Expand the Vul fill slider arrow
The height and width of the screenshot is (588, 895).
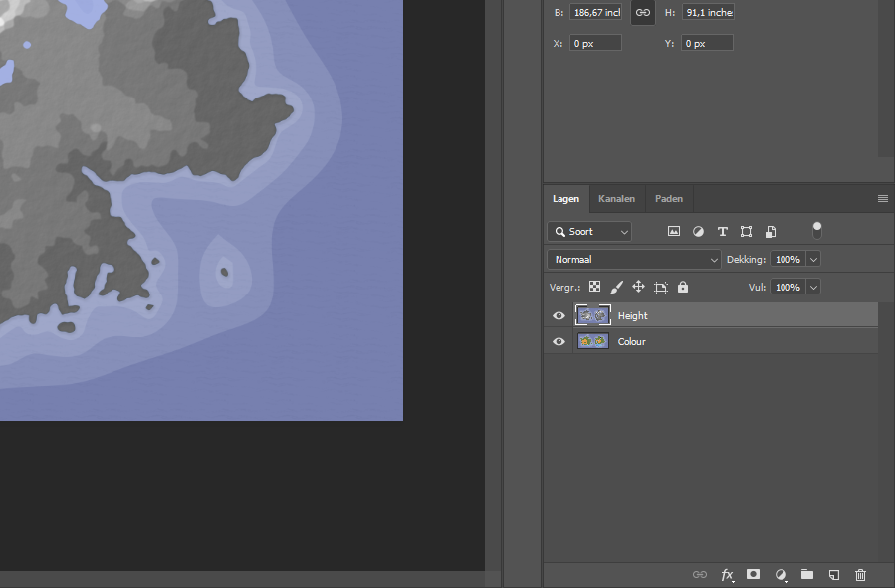point(814,287)
